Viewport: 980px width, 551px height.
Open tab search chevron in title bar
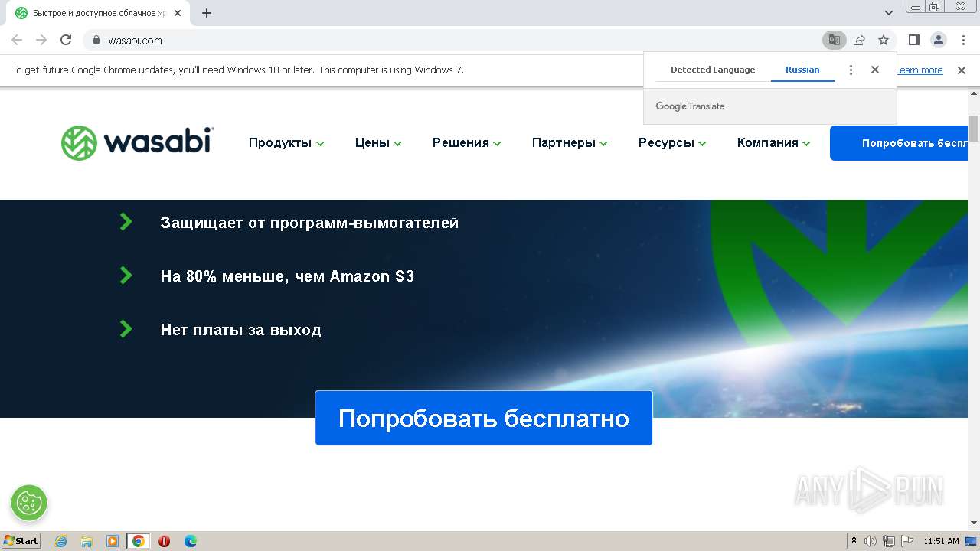[889, 13]
